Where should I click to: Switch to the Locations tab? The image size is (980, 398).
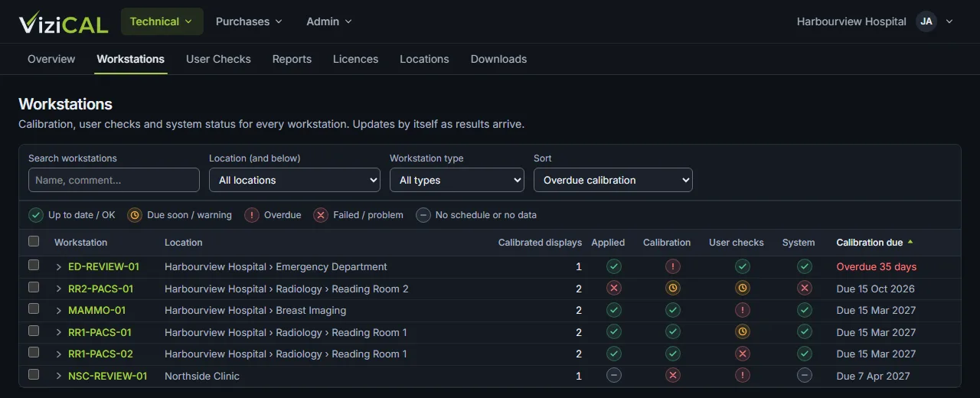(424, 59)
